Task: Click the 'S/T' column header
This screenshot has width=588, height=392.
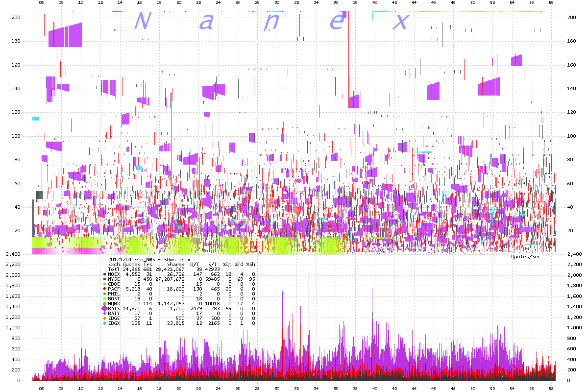Action: [213, 264]
